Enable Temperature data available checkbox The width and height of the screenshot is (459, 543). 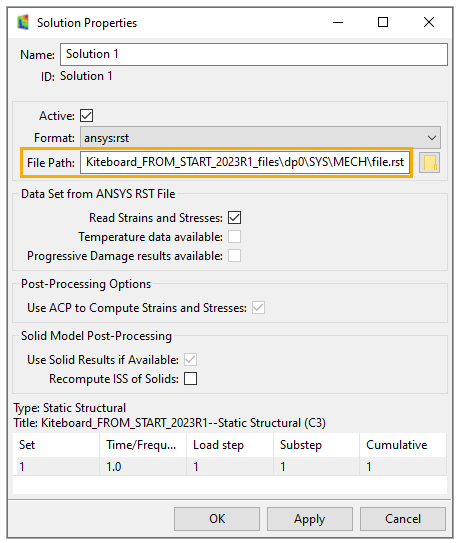coord(234,237)
